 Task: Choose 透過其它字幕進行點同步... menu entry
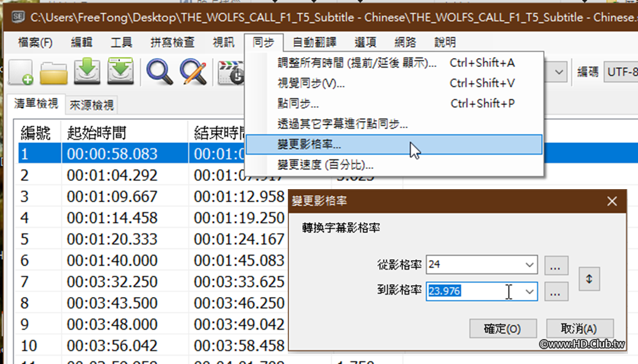tap(394, 124)
